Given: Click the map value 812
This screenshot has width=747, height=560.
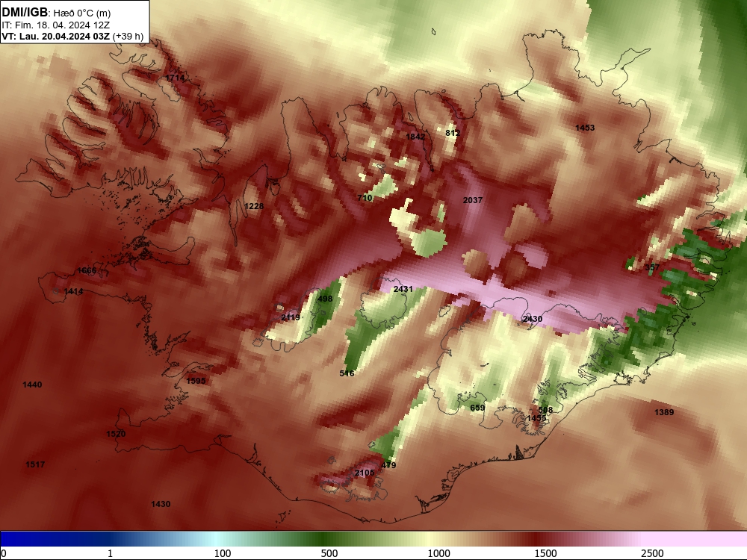Looking at the screenshot, I should tap(453, 133).
